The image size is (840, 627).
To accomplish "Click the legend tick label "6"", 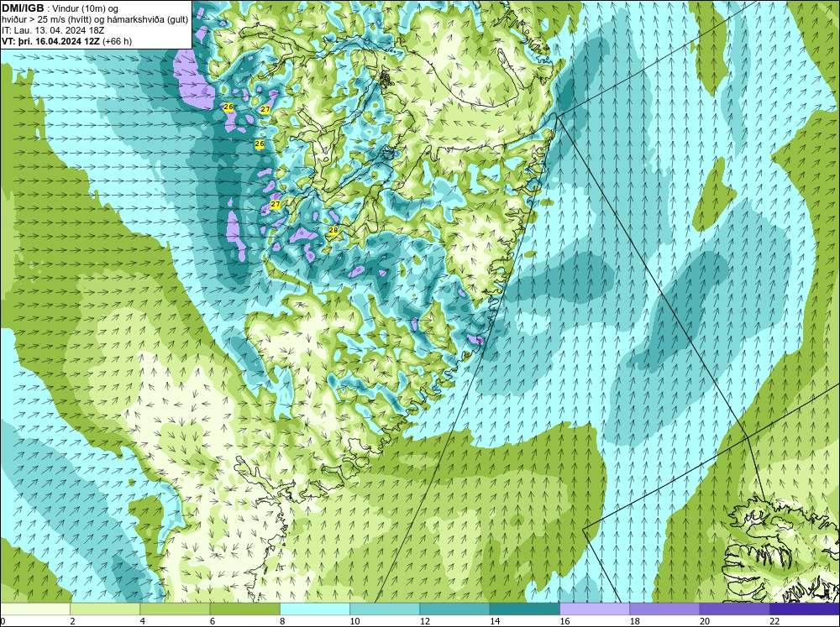I will coord(213,621).
